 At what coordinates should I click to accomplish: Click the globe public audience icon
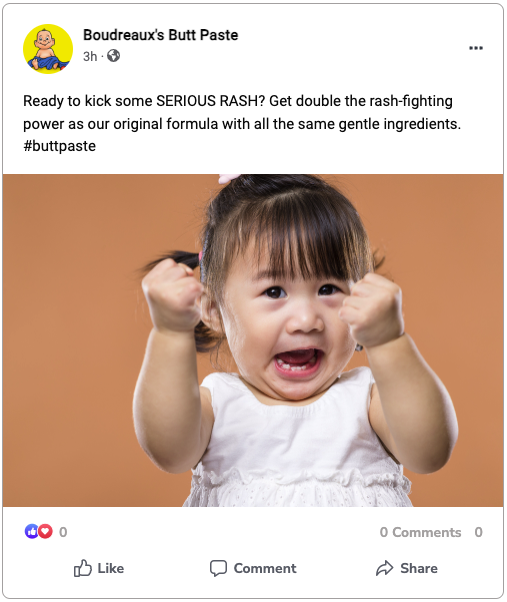[x=113, y=56]
